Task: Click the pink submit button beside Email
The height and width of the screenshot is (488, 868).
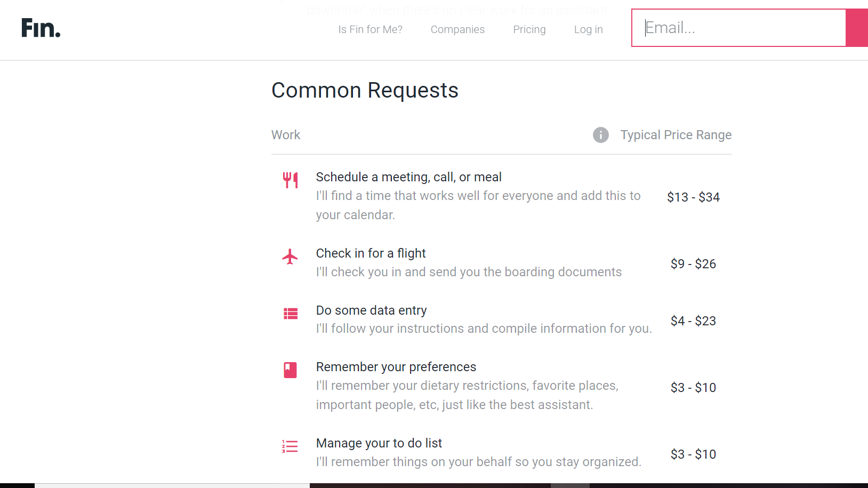Action: [x=857, y=28]
